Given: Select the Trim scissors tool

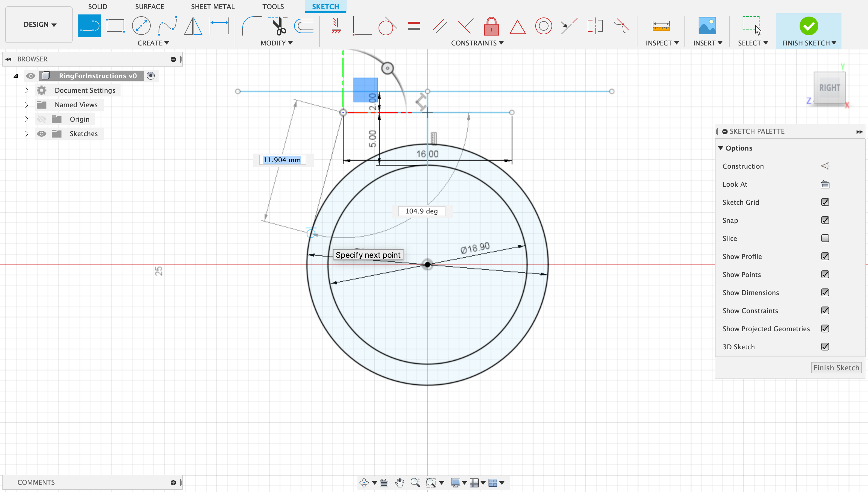Looking at the screenshot, I should click(x=279, y=26).
